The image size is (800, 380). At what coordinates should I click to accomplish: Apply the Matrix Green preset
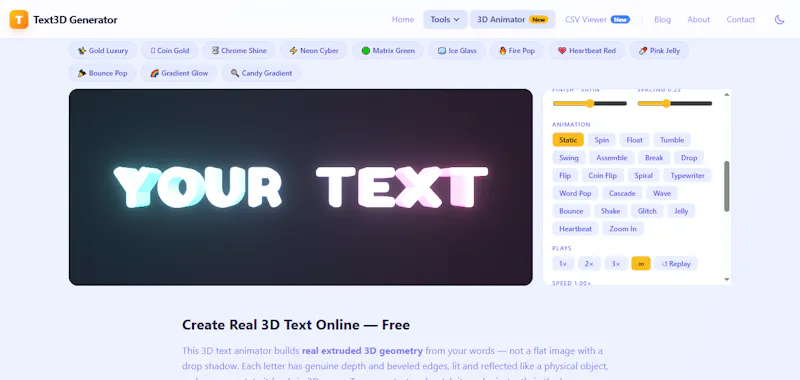tap(388, 50)
